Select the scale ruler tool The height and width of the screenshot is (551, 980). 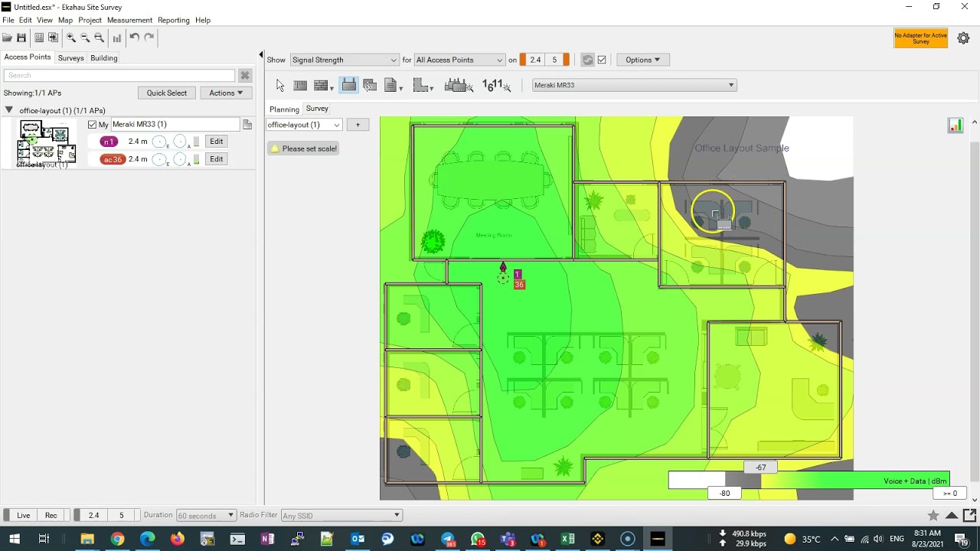pos(300,86)
